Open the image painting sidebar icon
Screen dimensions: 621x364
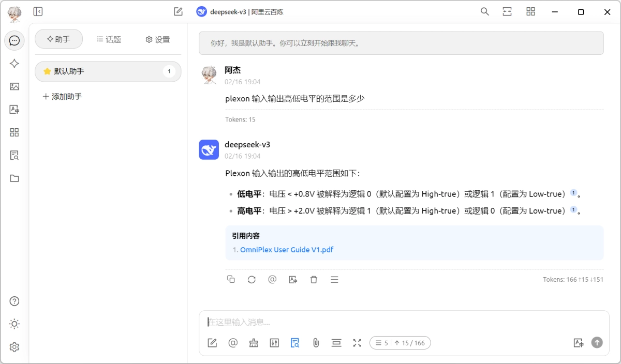click(14, 86)
